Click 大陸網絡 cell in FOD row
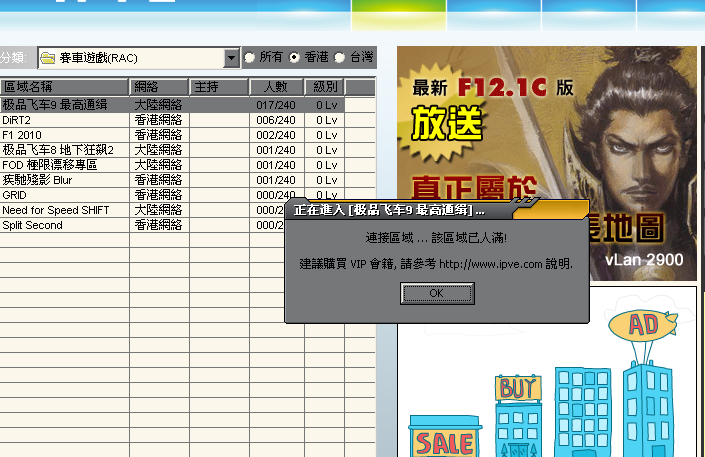The height and width of the screenshot is (457, 705). pos(159,165)
